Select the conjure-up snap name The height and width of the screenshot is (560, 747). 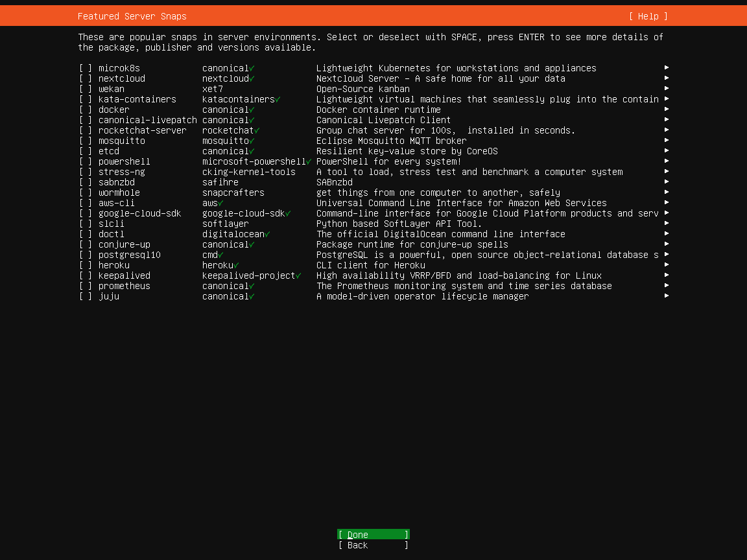(x=124, y=244)
